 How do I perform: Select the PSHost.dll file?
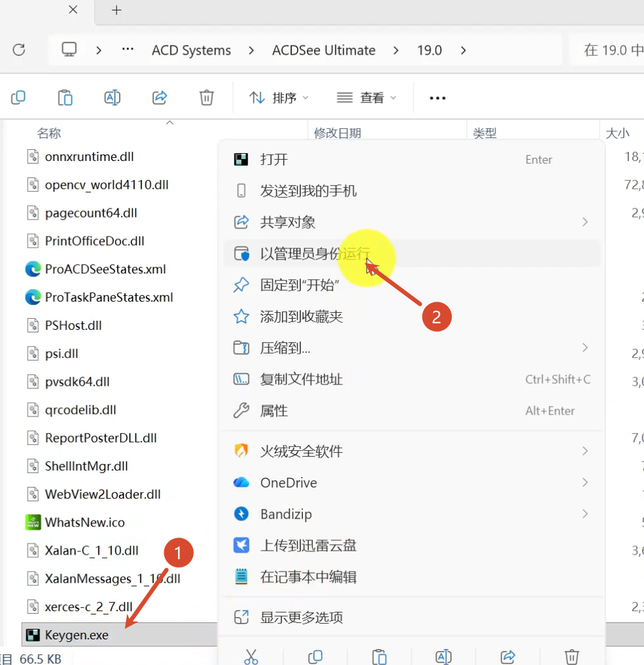click(74, 325)
